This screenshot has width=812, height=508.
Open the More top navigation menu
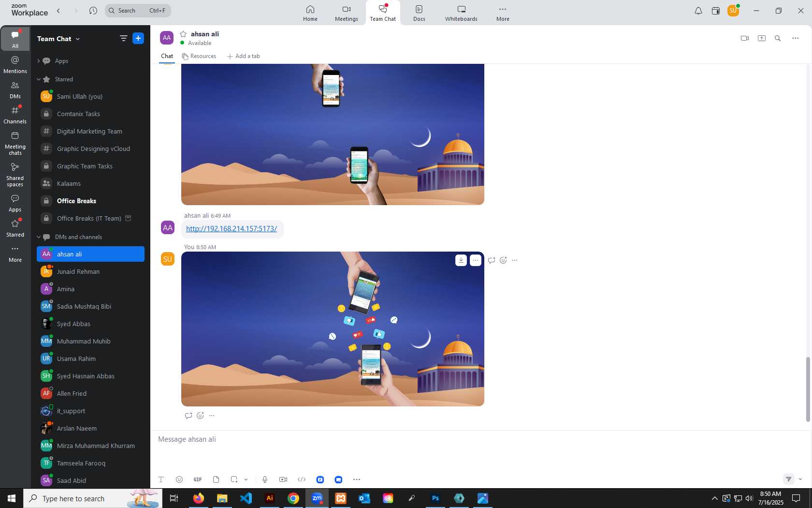(x=503, y=13)
